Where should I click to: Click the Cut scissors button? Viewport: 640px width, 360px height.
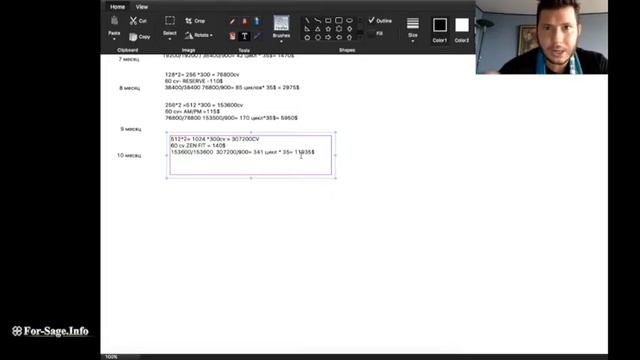pos(138,20)
